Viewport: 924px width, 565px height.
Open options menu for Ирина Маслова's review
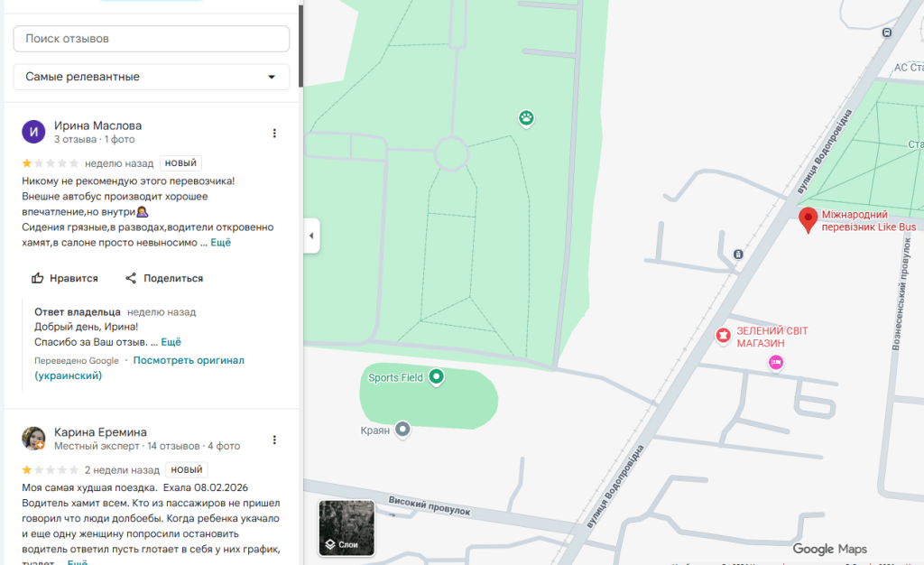click(274, 134)
